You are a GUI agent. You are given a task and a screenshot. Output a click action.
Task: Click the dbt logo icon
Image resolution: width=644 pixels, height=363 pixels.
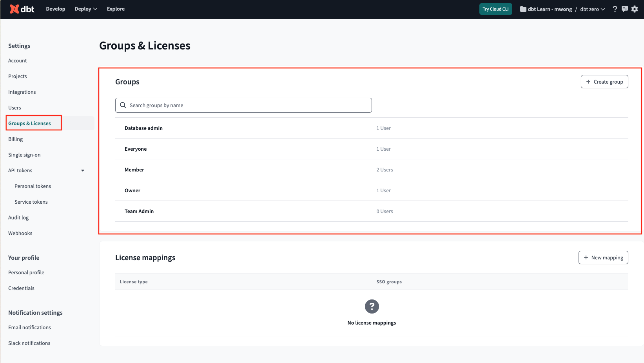tap(15, 9)
